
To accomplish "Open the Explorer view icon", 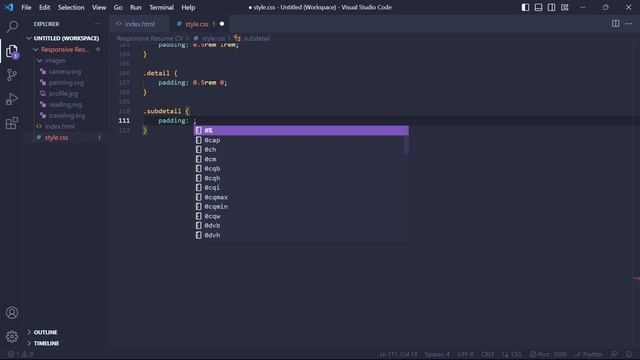I will (12, 51).
